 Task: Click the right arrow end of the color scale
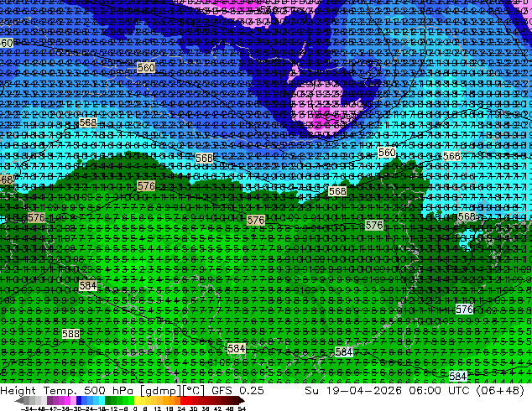[x=242, y=401]
